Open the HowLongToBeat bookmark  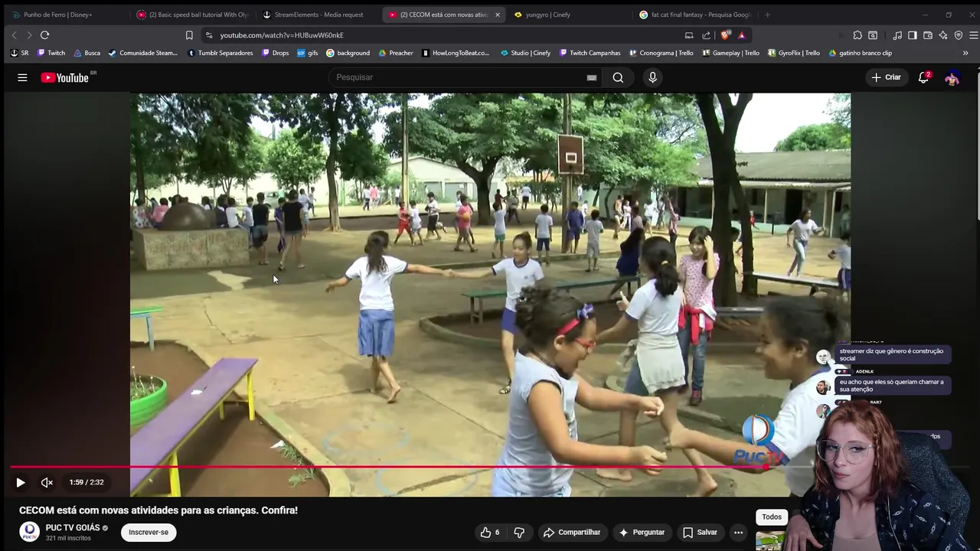(455, 53)
